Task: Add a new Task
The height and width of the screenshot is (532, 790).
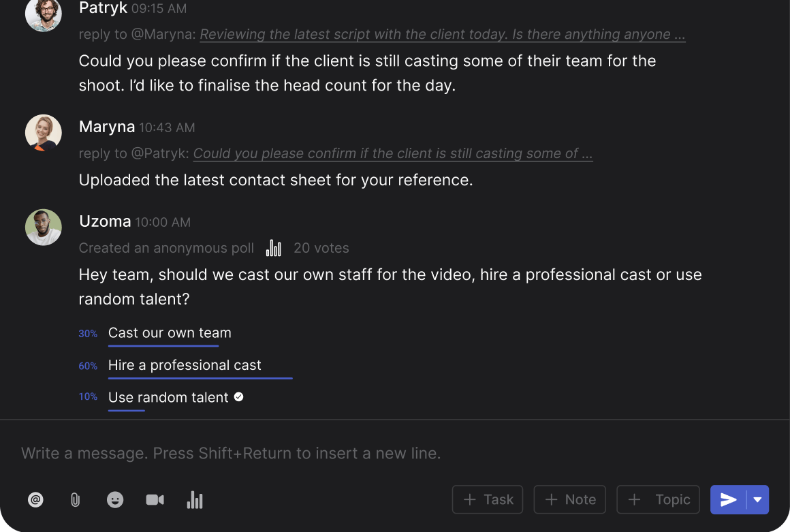Action: pyautogui.click(x=488, y=500)
